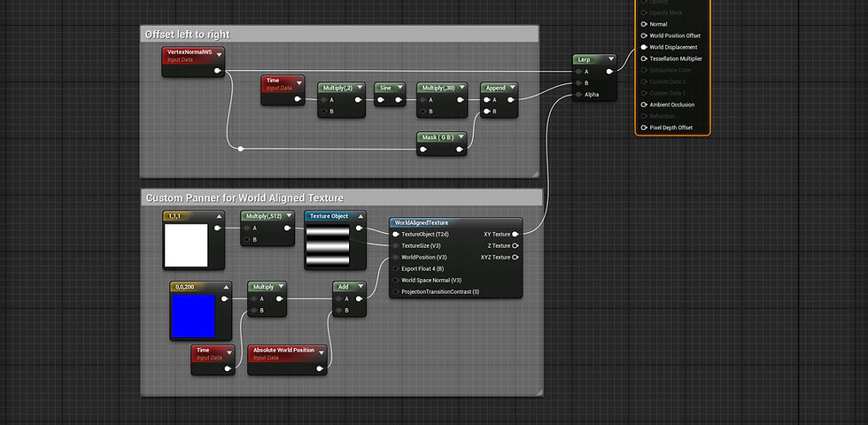Click the TextureSize (V3) input pin
Screen dimensions: 868x425
pyautogui.click(x=396, y=246)
